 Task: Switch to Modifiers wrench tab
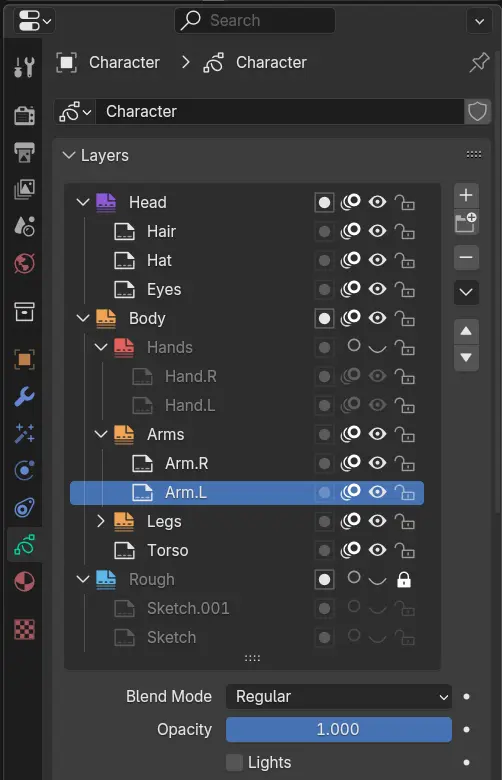(24, 396)
